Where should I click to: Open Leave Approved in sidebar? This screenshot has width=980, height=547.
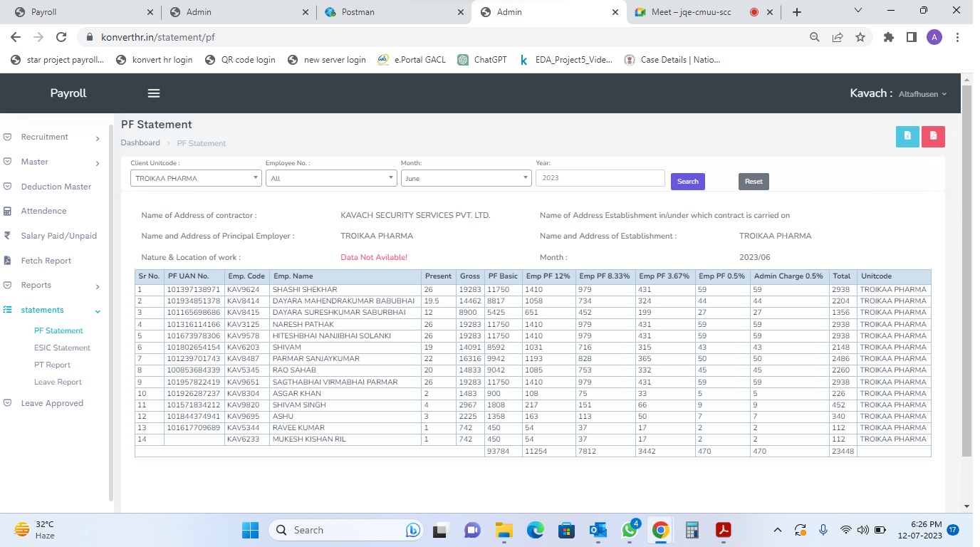[52, 403]
